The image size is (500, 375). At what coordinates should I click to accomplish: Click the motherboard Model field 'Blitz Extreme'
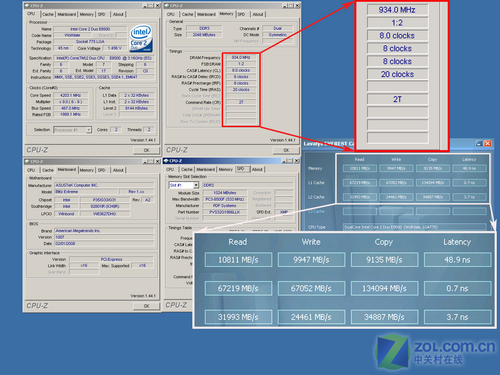(86, 192)
